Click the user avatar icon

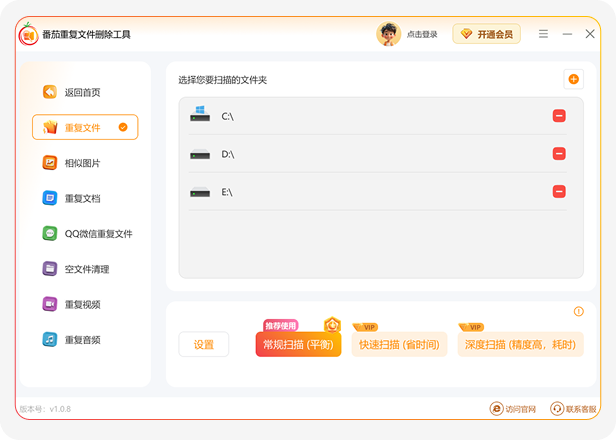coord(388,34)
